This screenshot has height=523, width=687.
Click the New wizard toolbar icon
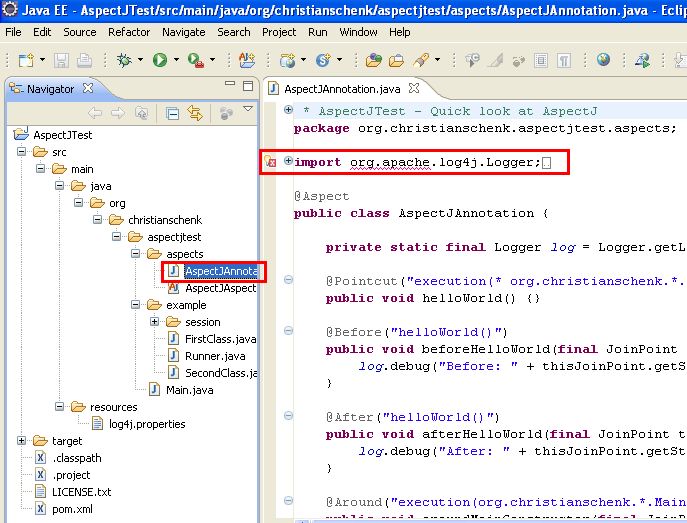[x=26, y=60]
